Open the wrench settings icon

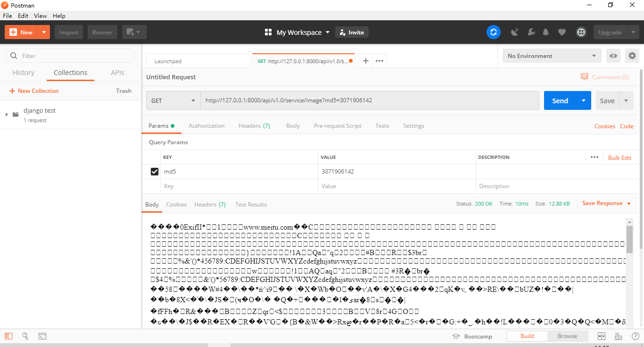[531, 32]
